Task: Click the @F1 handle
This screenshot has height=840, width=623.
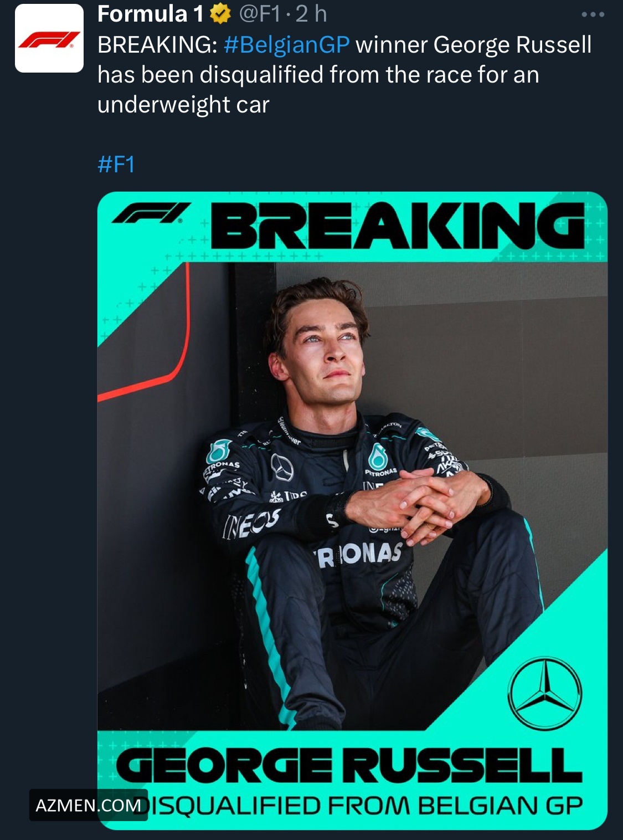Action: point(259,14)
